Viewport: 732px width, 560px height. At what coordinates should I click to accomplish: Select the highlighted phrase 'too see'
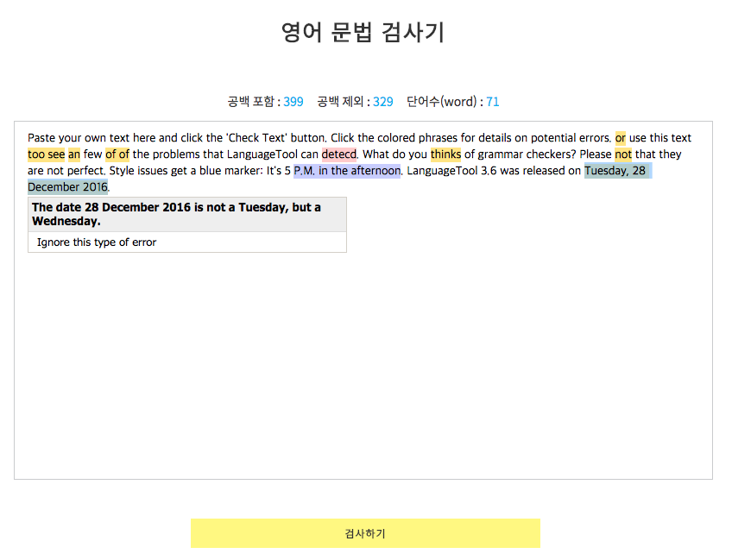pos(46,154)
